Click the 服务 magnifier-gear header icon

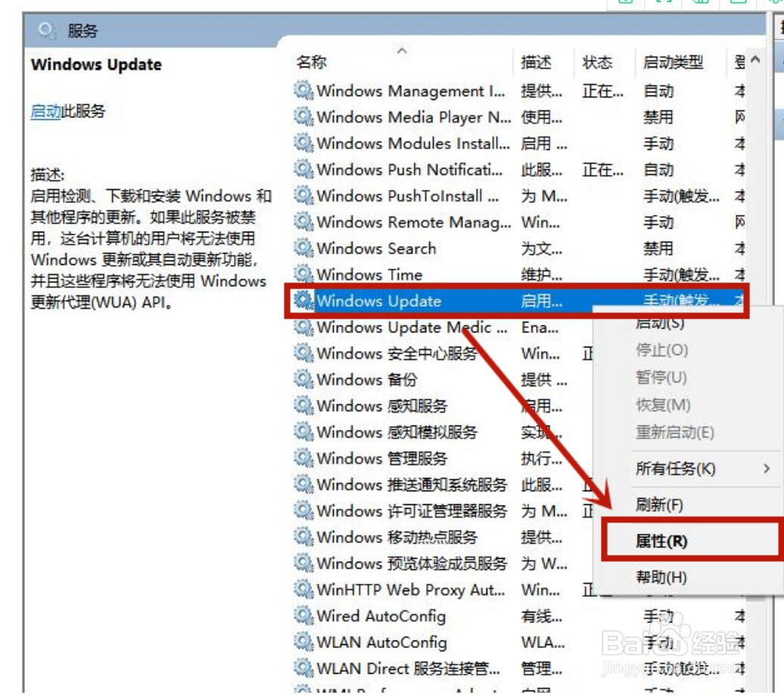coord(46,31)
